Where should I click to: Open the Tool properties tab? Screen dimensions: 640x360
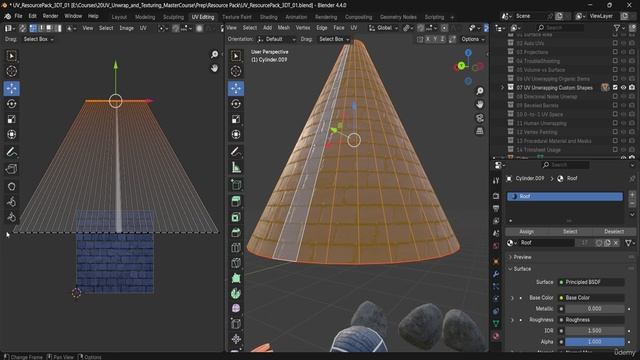point(496,180)
